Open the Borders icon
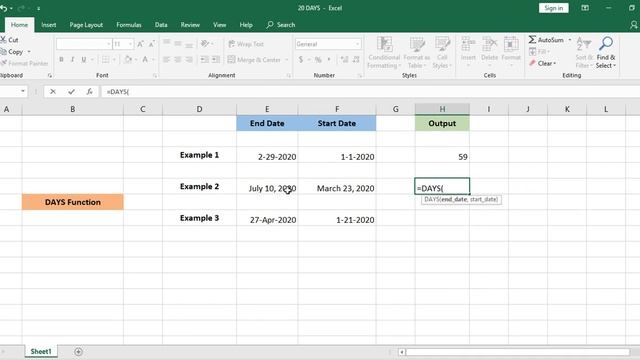This screenshot has width=640, height=360. (x=106, y=60)
